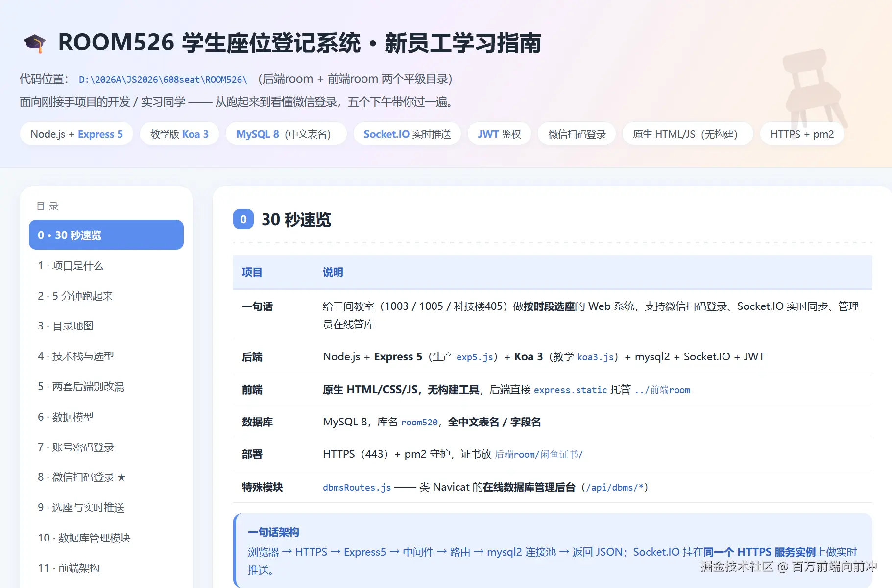Click the inline code 'exp5.js'
Image resolution: width=892 pixels, height=588 pixels.
pyautogui.click(x=475, y=357)
